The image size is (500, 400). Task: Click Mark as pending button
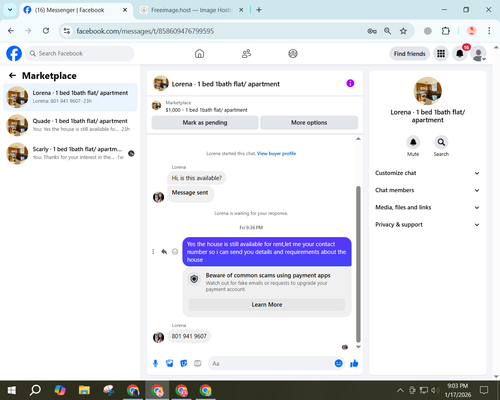pyautogui.click(x=205, y=123)
